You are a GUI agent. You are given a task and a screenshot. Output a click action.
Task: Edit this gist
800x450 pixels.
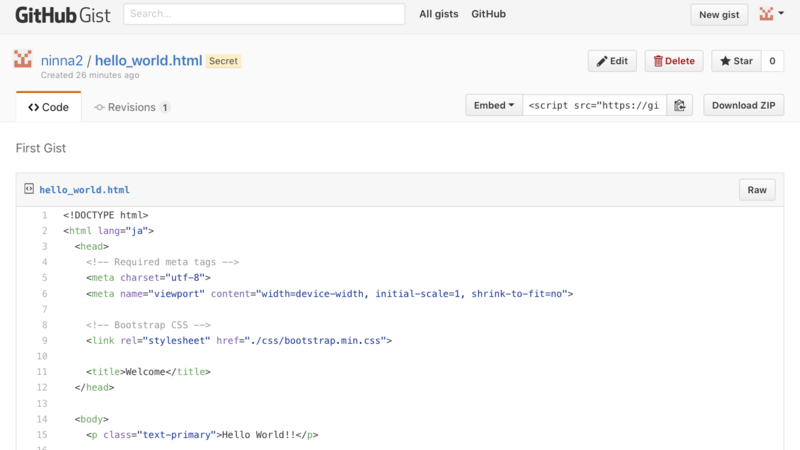[612, 61]
